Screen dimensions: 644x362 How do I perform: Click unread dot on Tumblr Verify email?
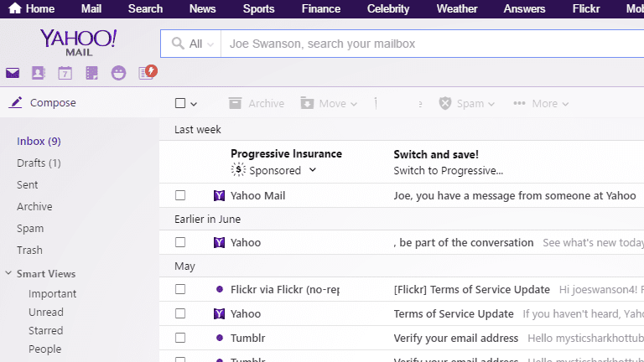(220, 338)
